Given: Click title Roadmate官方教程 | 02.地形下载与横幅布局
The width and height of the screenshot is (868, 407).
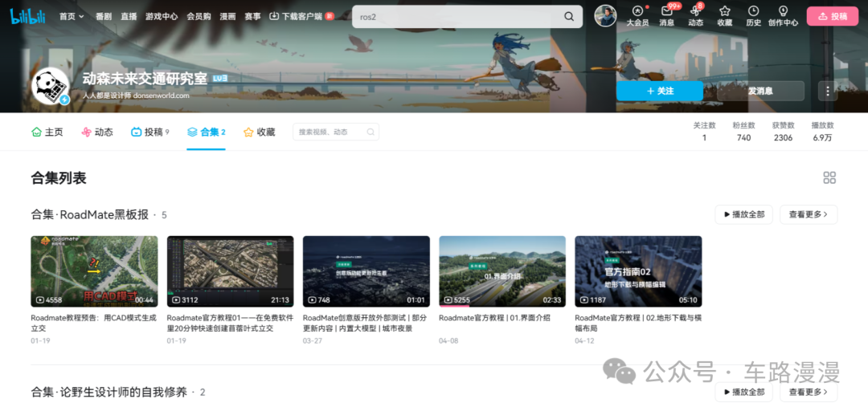Looking at the screenshot, I should coord(638,323).
